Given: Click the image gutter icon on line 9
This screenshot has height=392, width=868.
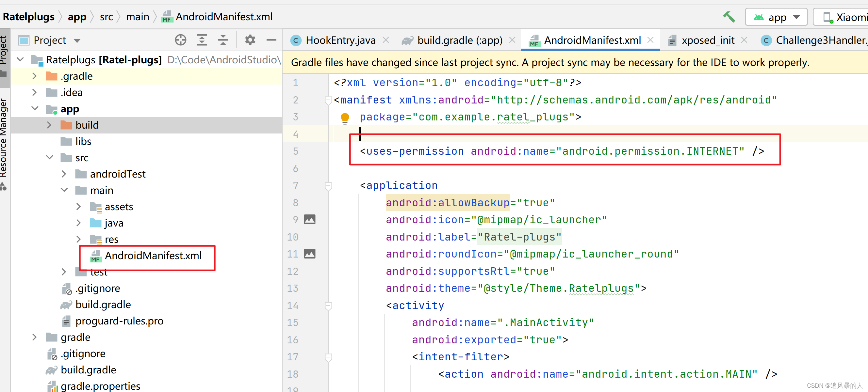Looking at the screenshot, I should point(310,220).
